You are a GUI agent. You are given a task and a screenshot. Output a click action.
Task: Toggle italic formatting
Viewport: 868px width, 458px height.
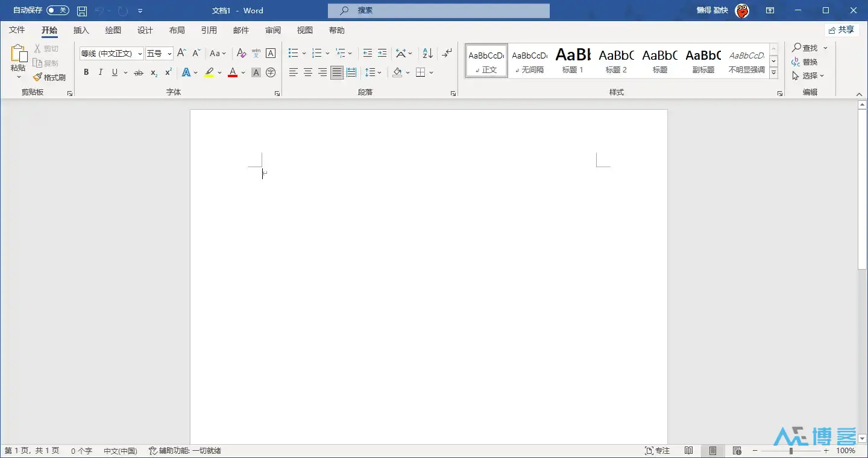click(x=100, y=72)
